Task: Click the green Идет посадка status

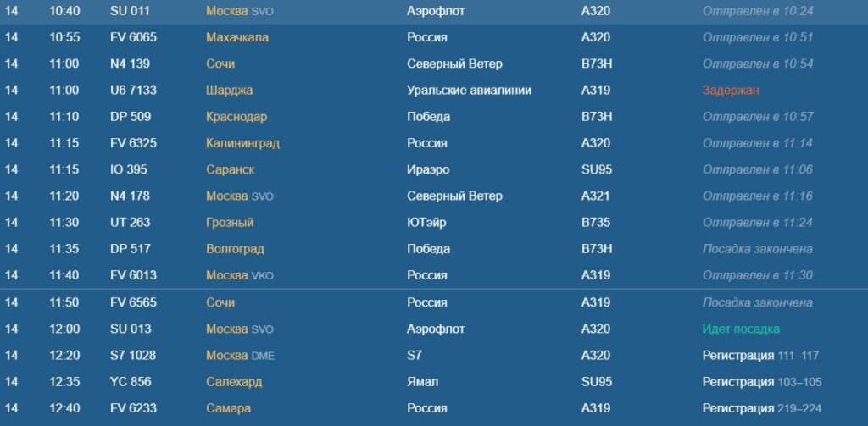Action: [x=741, y=329]
